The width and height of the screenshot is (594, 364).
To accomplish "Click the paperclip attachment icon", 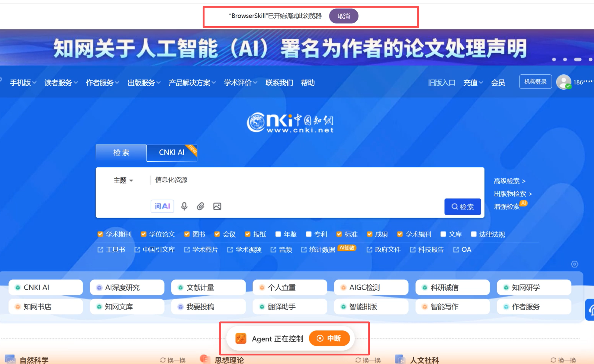I will pos(200,206).
